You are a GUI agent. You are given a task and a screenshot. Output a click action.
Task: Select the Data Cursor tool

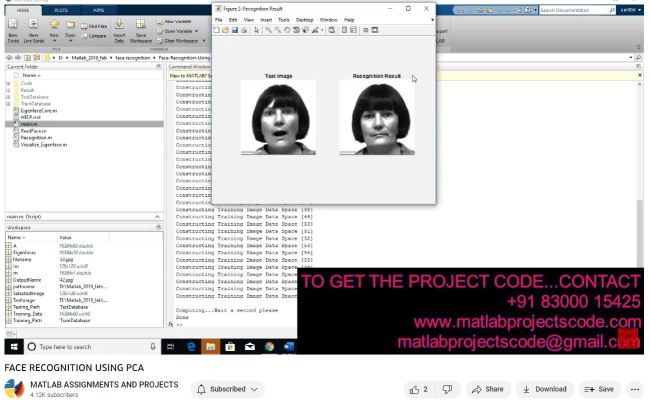point(306,30)
